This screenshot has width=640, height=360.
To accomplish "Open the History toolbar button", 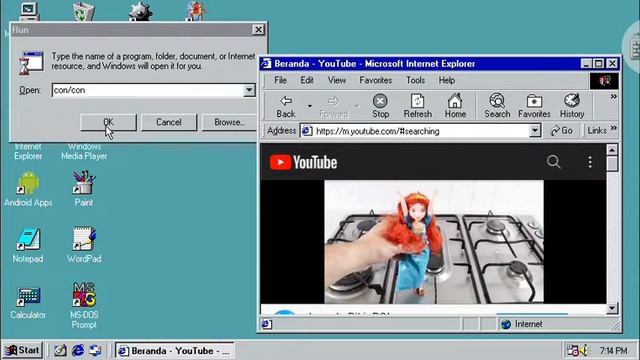I will pos(571,106).
